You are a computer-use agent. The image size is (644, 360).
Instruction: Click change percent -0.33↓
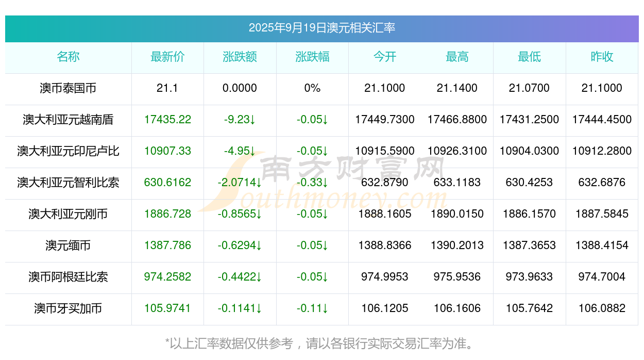click(312, 183)
